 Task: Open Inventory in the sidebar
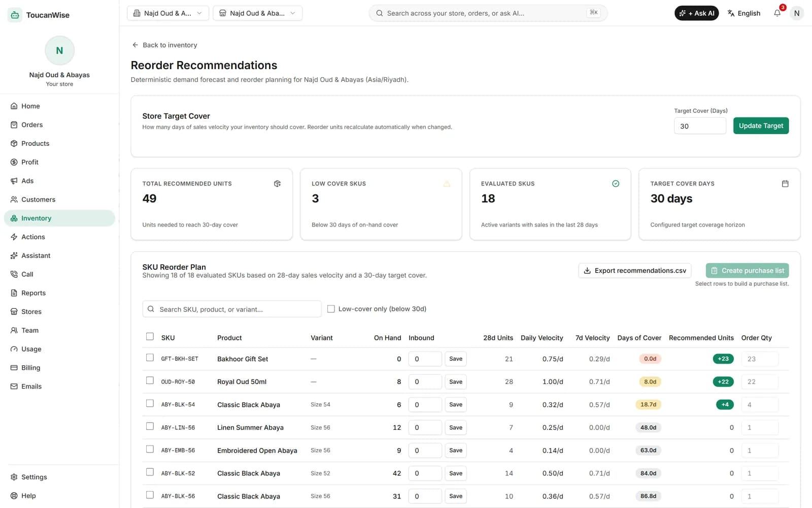coord(60,218)
